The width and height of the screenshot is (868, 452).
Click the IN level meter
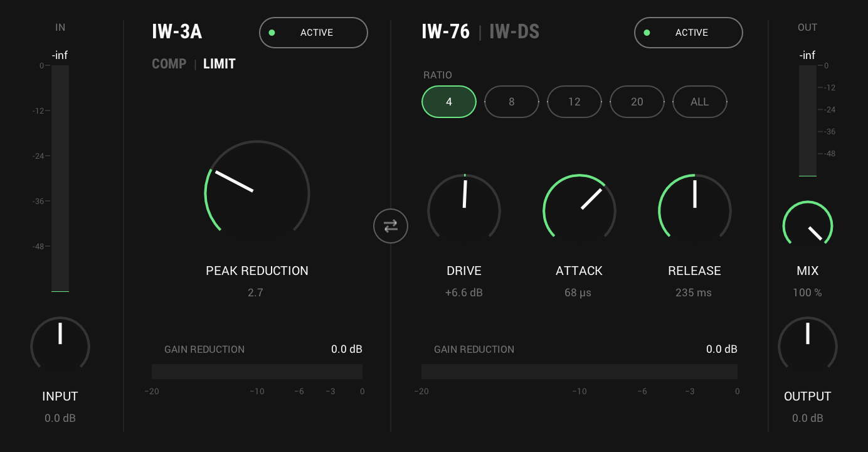click(x=60, y=179)
